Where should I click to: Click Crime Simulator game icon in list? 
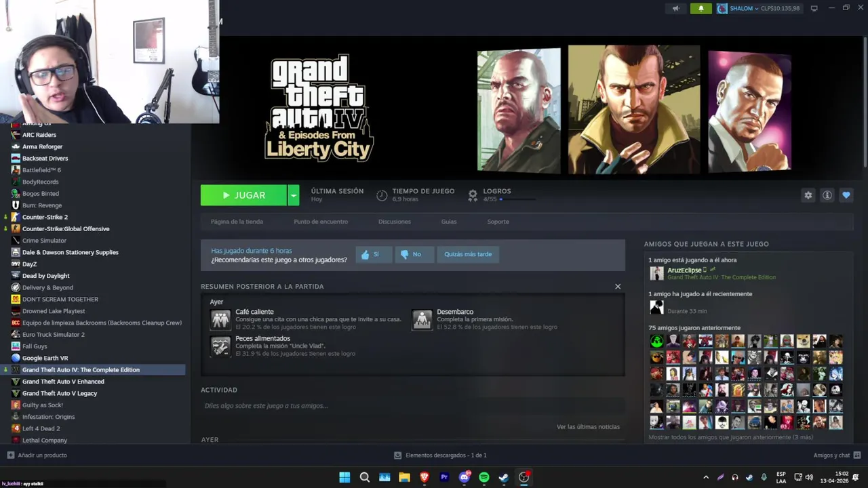(16, 241)
